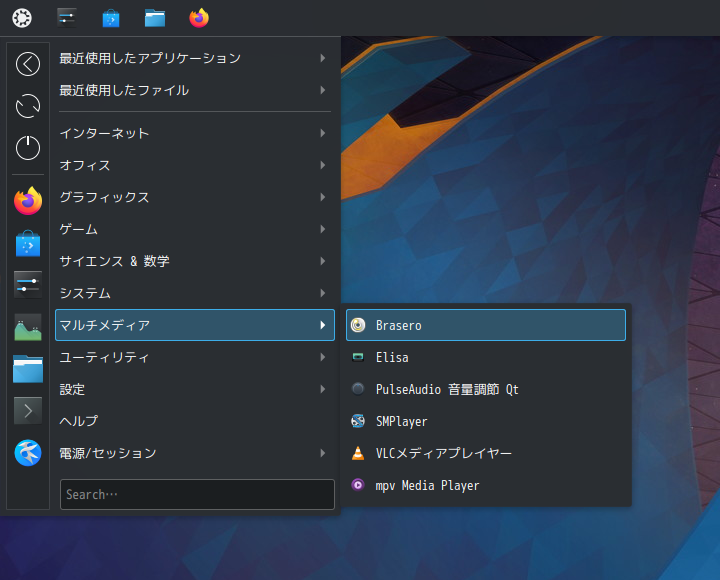The height and width of the screenshot is (580, 720).
Task: Open the 電源/セッション category
Action: (195, 453)
